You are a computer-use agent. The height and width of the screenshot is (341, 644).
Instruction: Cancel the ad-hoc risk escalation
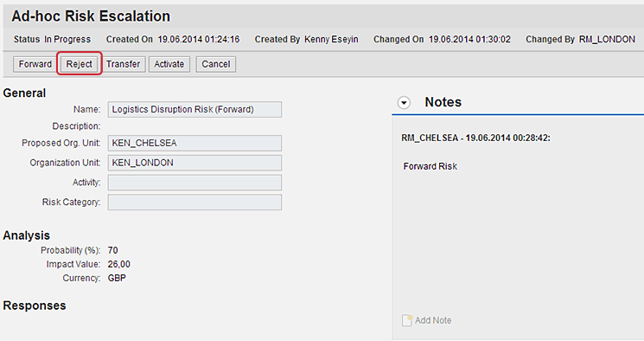point(215,64)
